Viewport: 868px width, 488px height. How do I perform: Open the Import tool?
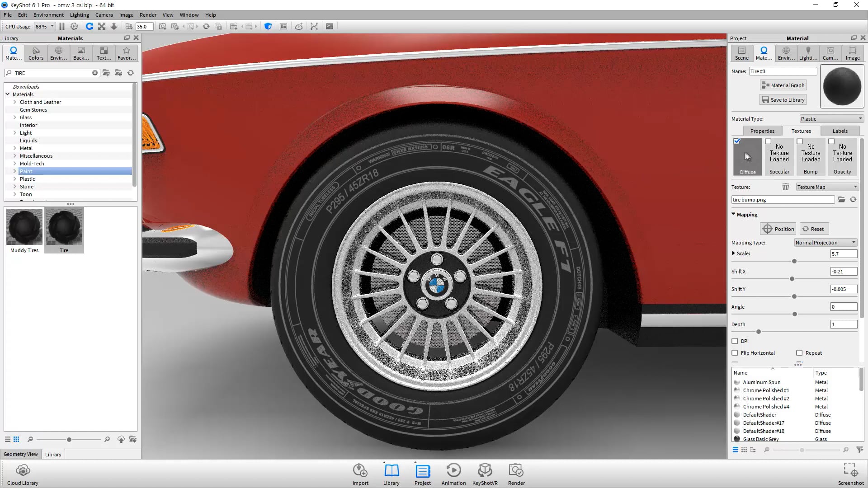360,474
